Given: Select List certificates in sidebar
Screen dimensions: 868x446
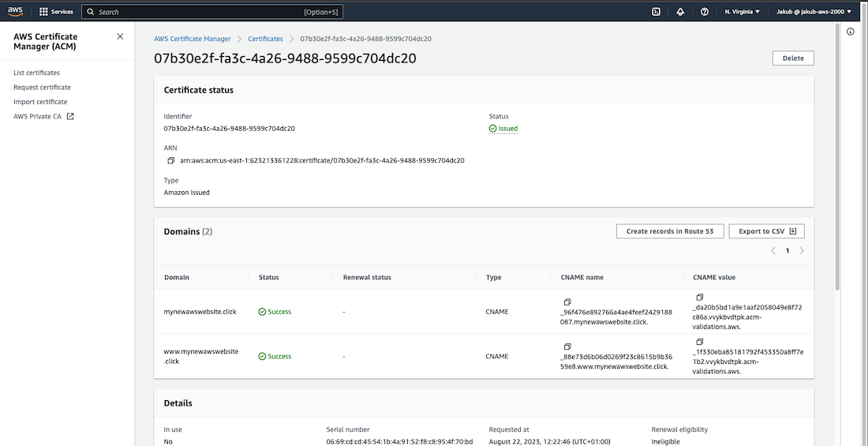Looking at the screenshot, I should pyautogui.click(x=36, y=73).
